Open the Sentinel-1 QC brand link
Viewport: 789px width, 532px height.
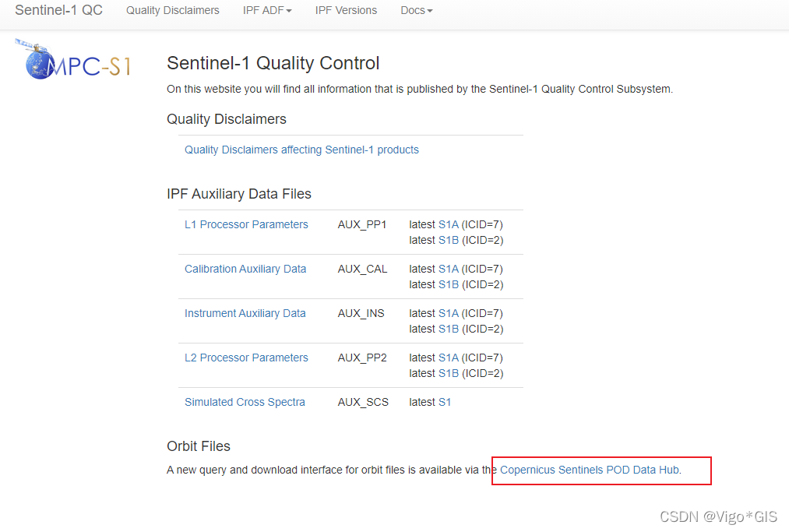tap(59, 10)
